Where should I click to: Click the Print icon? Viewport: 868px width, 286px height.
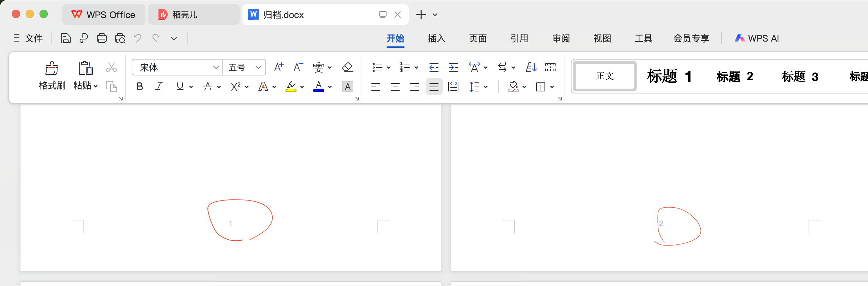click(x=101, y=38)
